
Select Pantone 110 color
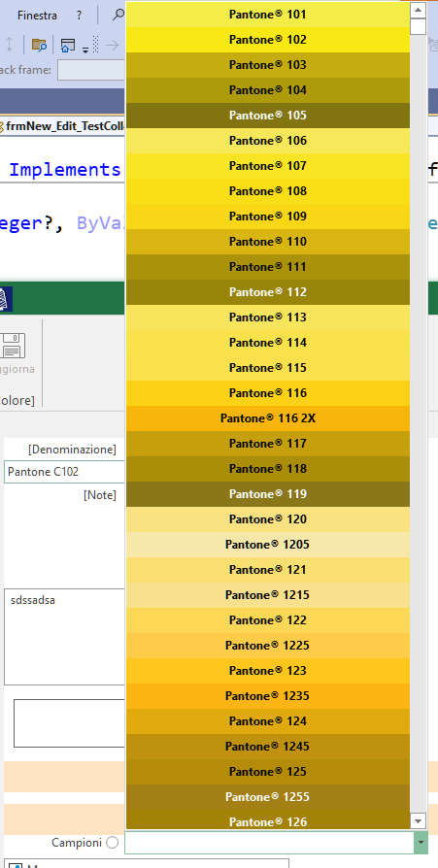[x=268, y=242]
